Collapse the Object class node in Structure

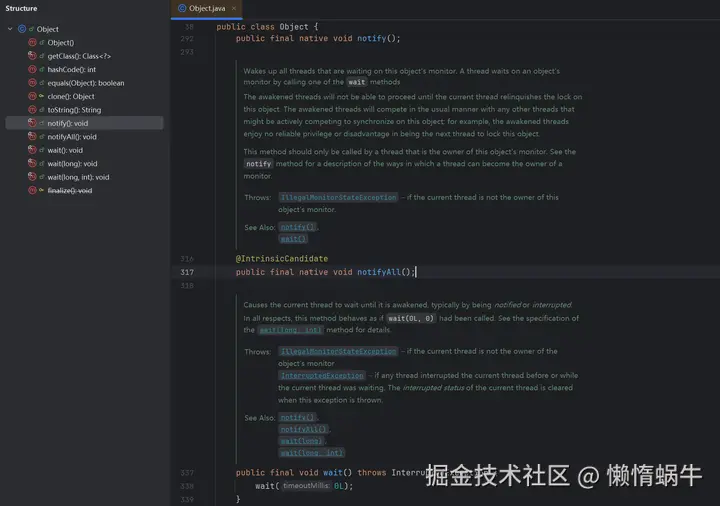coord(10,29)
